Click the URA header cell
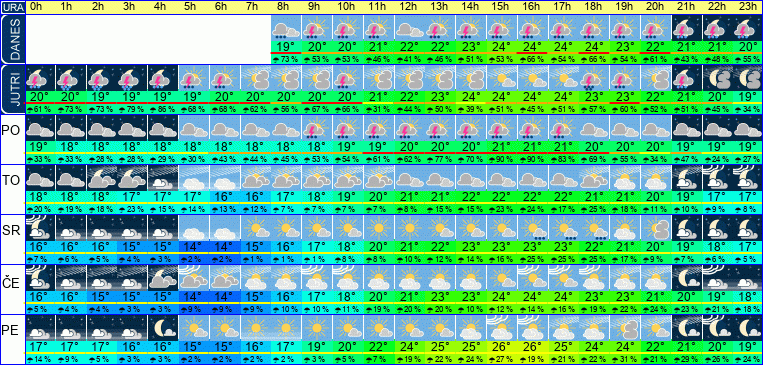This screenshot has height=365, width=763. [x=12, y=7]
